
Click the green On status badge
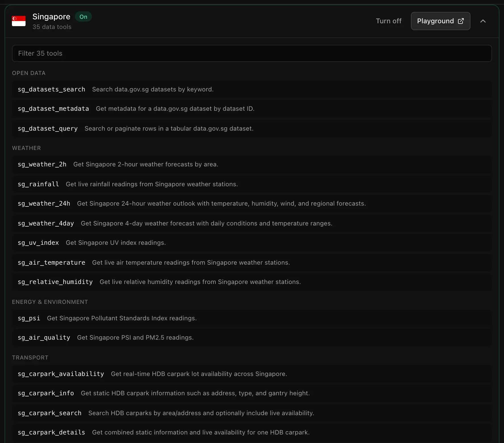(x=83, y=17)
